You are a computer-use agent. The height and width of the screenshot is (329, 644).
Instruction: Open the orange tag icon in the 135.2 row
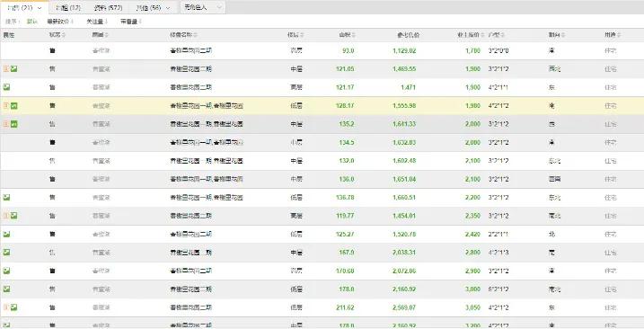6,124
